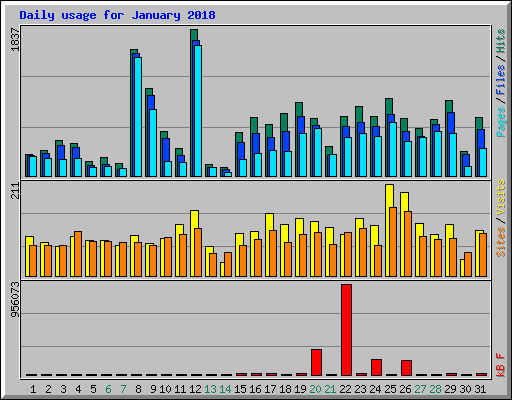
Task: Click the orange Sites bar for day 12
Action: point(198,252)
